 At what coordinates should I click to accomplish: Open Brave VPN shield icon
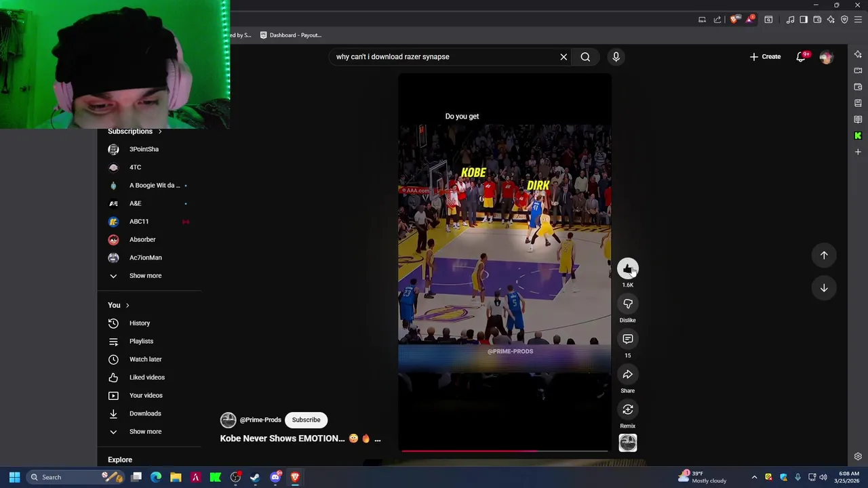[844, 20]
